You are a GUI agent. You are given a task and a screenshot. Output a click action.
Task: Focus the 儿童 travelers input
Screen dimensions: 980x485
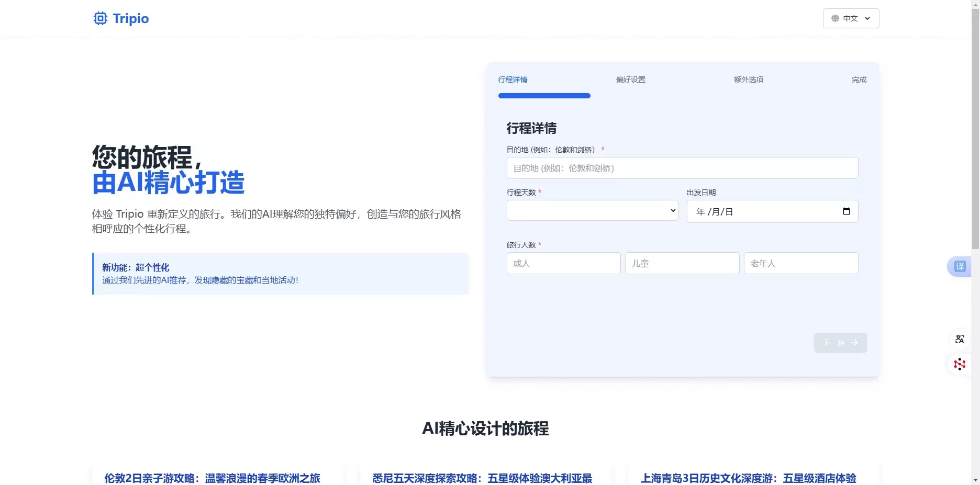tap(682, 263)
